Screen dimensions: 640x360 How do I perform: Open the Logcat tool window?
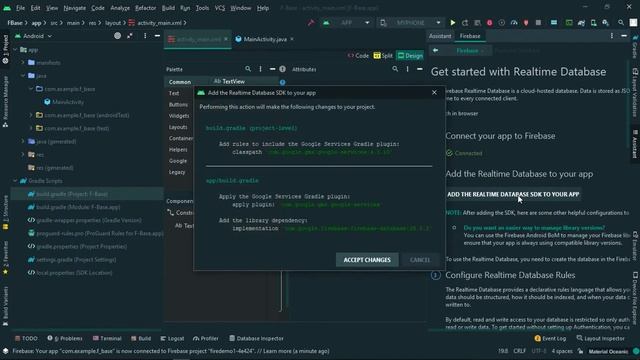(172, 338)
